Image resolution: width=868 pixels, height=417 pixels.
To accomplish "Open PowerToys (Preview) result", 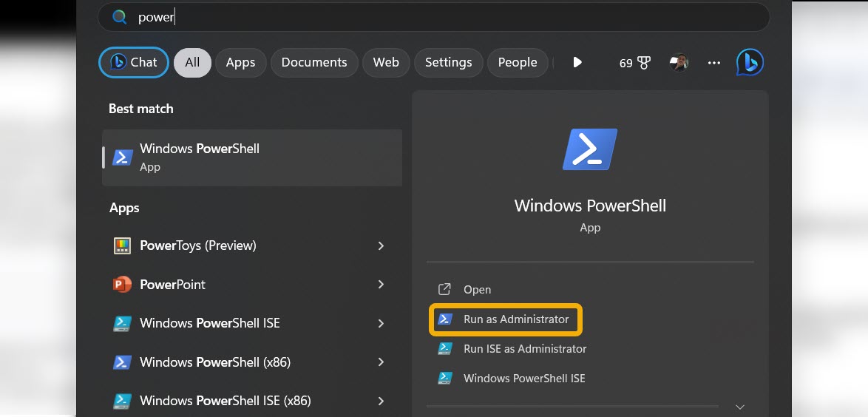I will 252,245.
